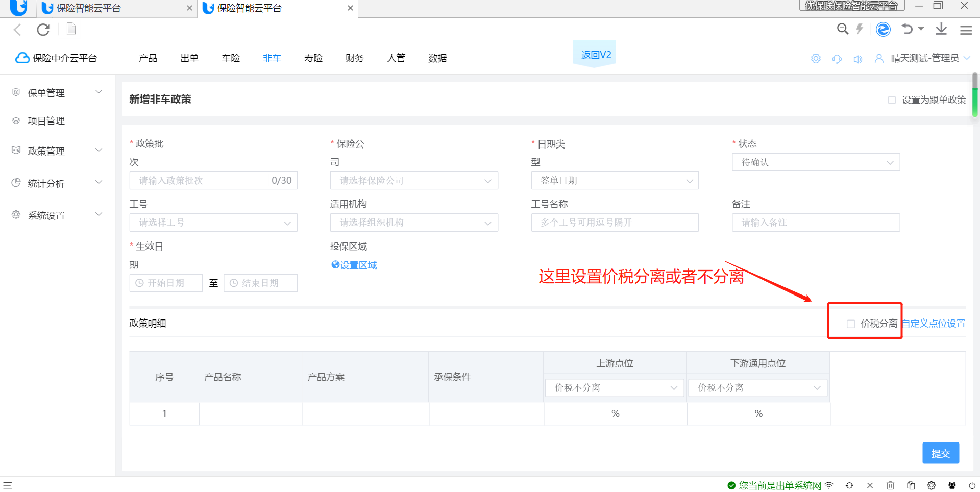Click the status bar settings gear
980x492 pixels.
coord(932,485)
